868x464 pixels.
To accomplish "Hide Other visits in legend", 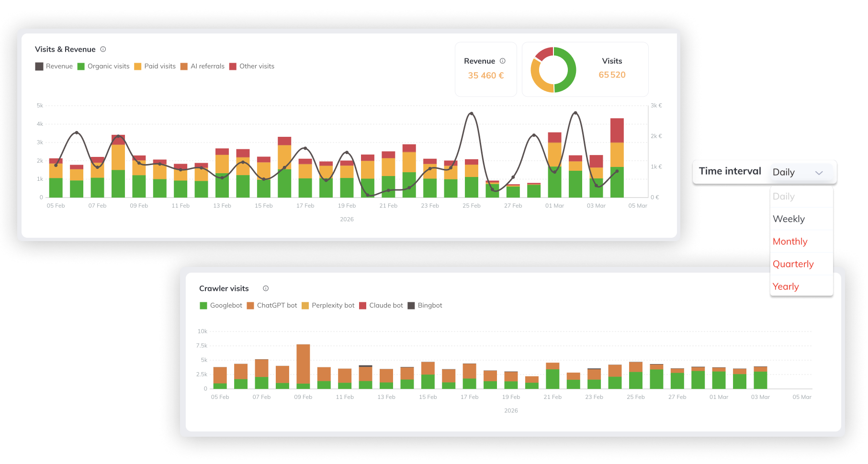I will click(x=252, y=66).
